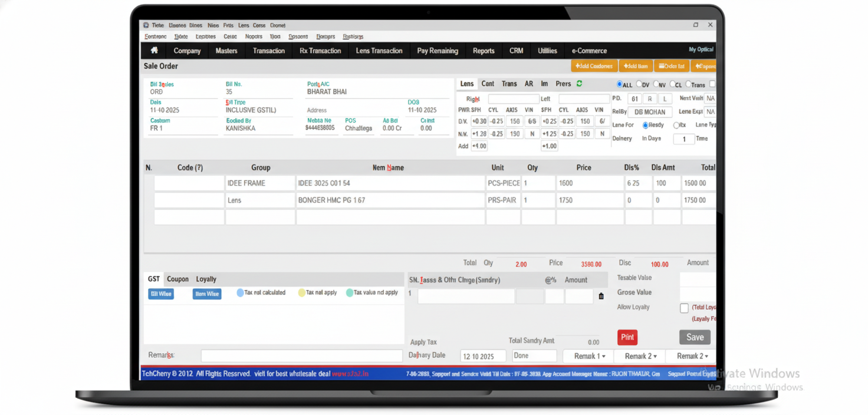Click the Save button
This screenshot has width=868, height=415.
pos(695,337)
